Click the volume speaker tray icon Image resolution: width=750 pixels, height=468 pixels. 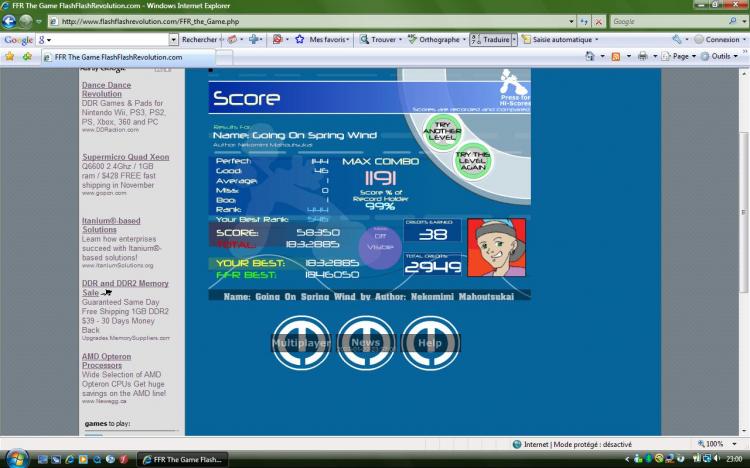[x=717, y=459]
